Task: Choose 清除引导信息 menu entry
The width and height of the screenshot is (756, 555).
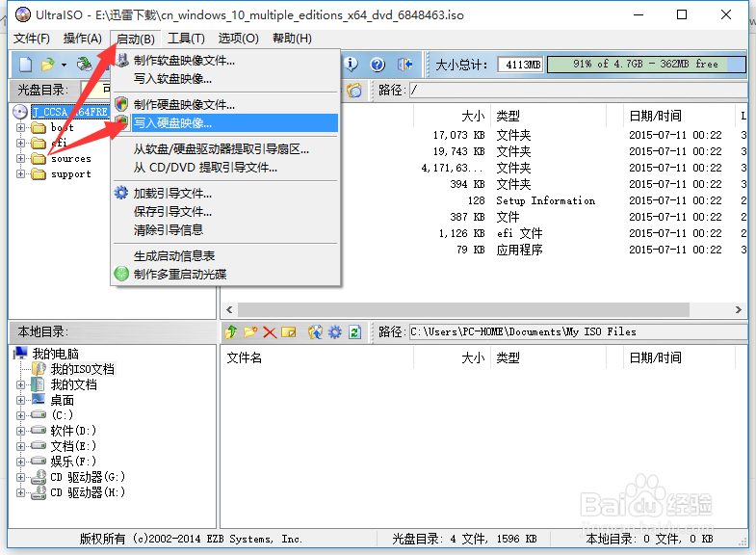Action: click(225, 230)
